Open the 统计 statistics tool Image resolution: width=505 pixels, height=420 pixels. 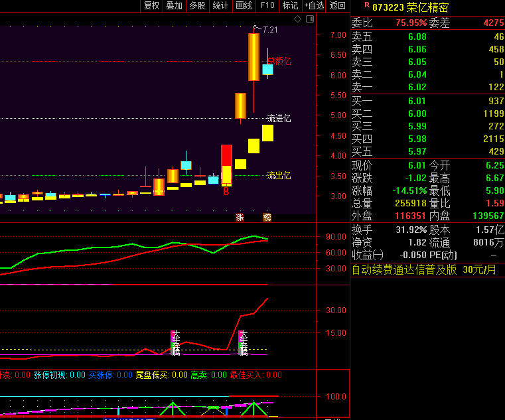click(x=220, y=6)
